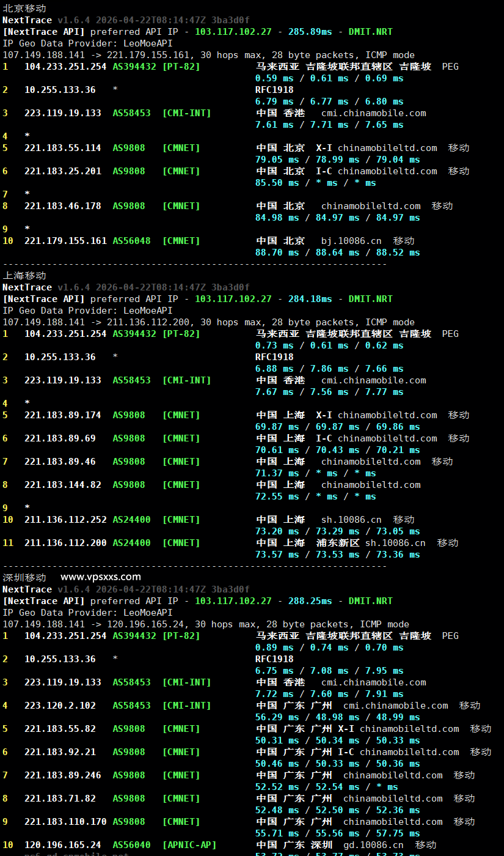Click hop IP 221.183.89.46
The image size is (504, 856).
click(x=60, y=462)
